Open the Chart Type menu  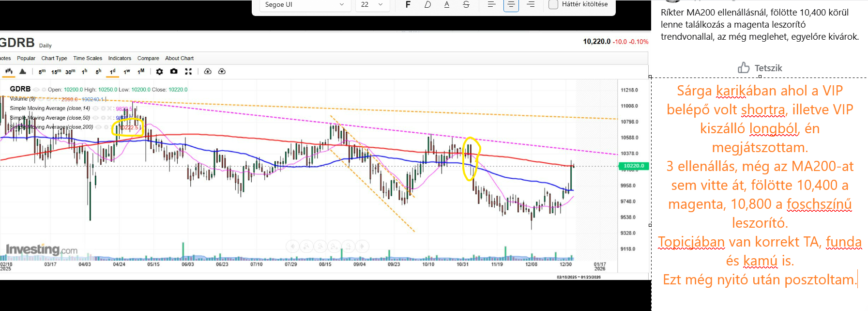click(x=54, y=58)
